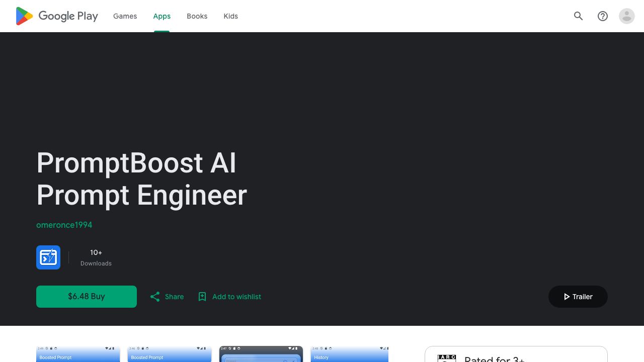Click the 10+ Downloads text

[96, 257]
